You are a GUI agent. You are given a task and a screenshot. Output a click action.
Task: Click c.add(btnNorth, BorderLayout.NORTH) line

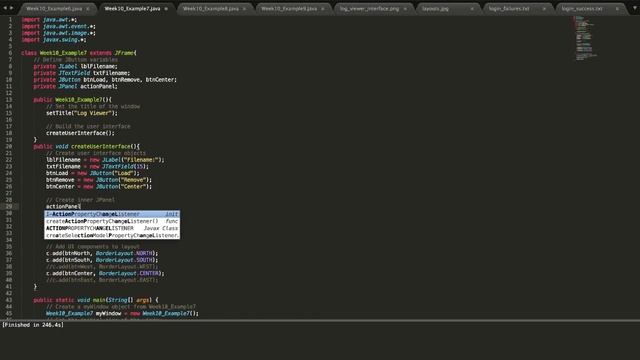click(x=102, y=253)
